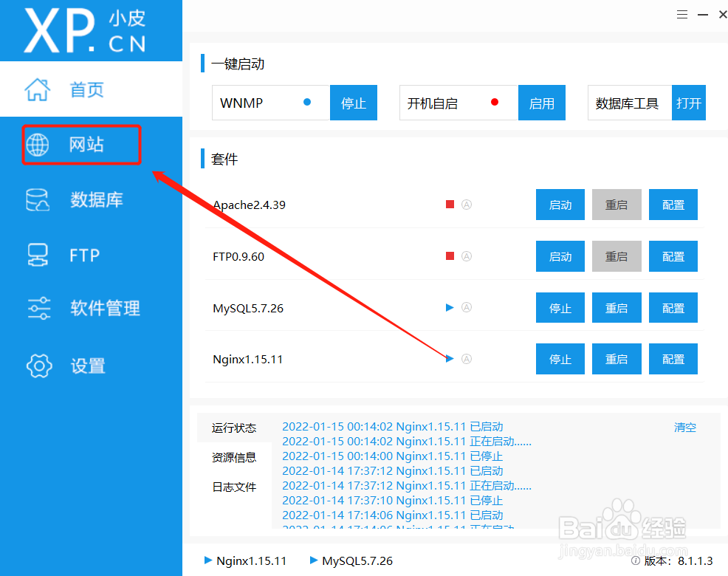728x576 pixels.
Task: Start FTP0.9.60 with 启动 button
Action: 560,256
